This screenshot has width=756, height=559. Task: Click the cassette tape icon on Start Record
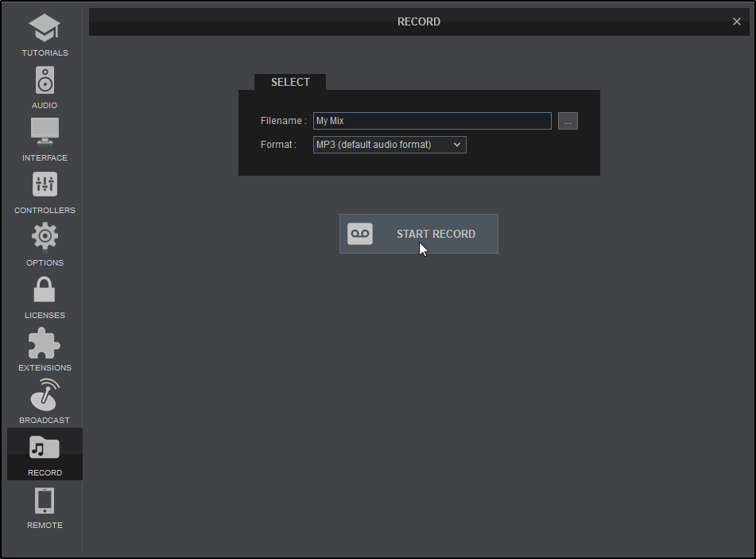(x=360, y=234)
